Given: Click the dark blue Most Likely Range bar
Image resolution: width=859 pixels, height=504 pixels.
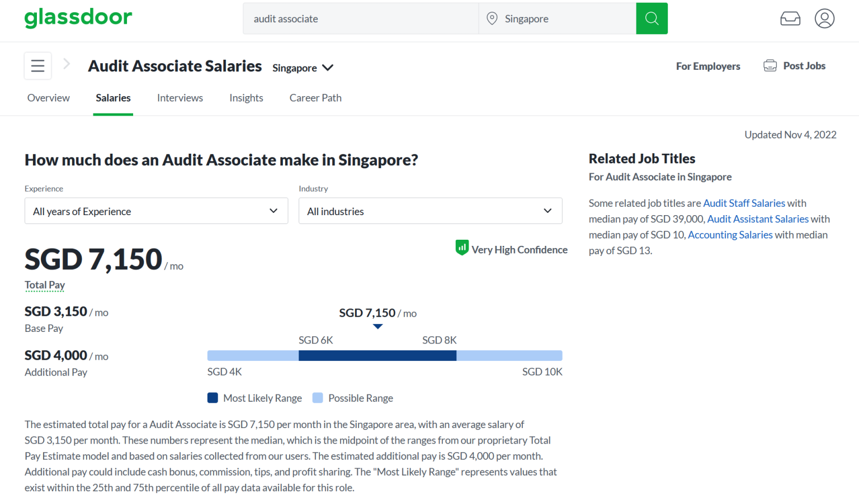Looking at the screenshot, I should tap(377, 356).
